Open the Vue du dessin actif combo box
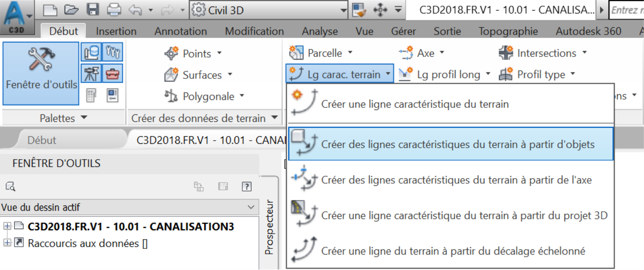The height and width of the screenshot is (270, 644). [129, 207]
